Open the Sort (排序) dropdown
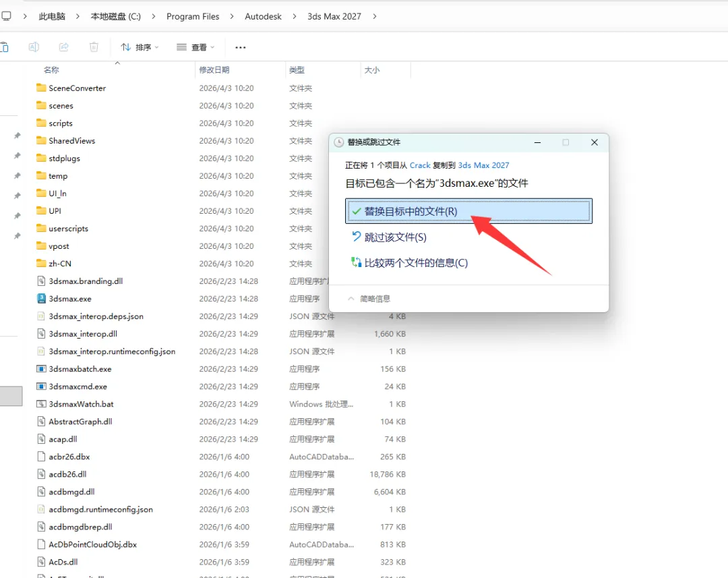Viewport: 728px width, 578px height. 140,47
